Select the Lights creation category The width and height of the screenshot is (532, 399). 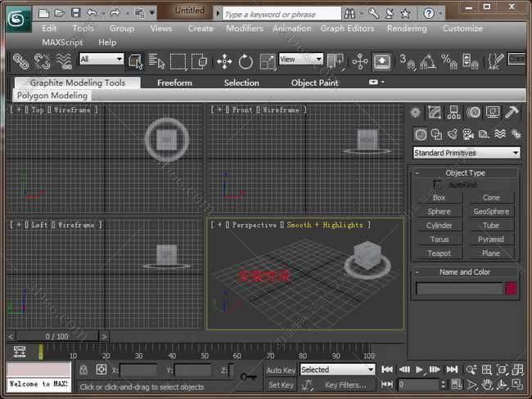(x=453, y=135)
